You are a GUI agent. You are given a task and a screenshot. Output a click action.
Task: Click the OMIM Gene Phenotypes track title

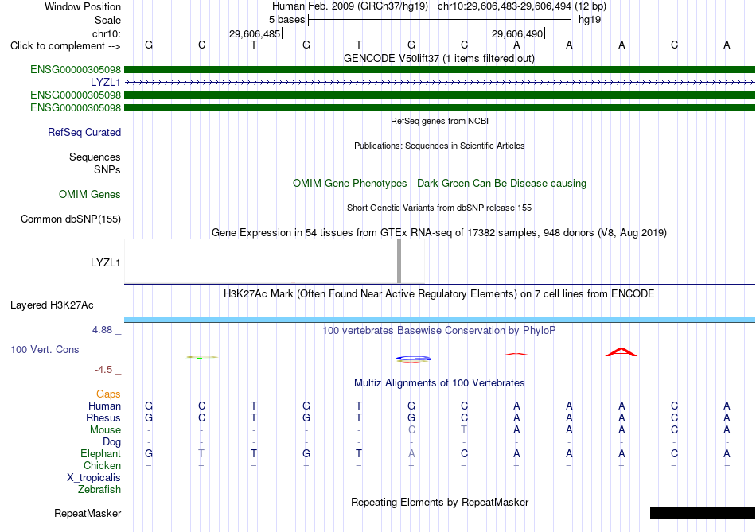coord(439,183)
